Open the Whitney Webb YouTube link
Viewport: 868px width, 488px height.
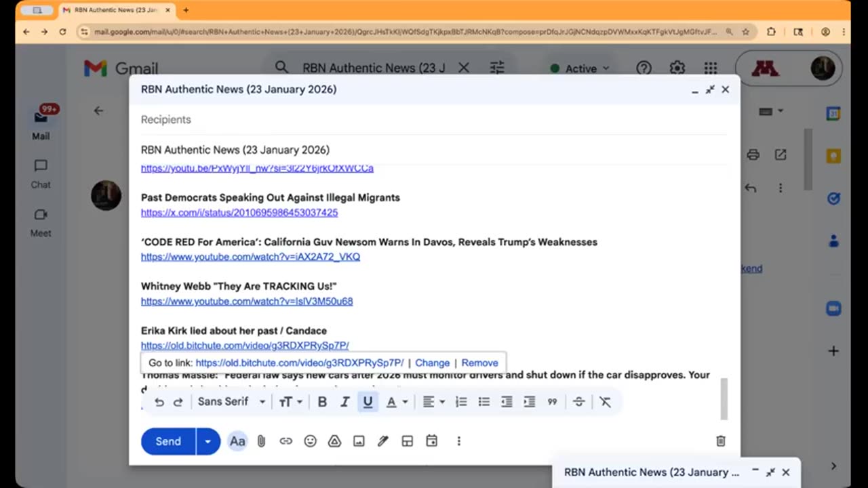247,302
